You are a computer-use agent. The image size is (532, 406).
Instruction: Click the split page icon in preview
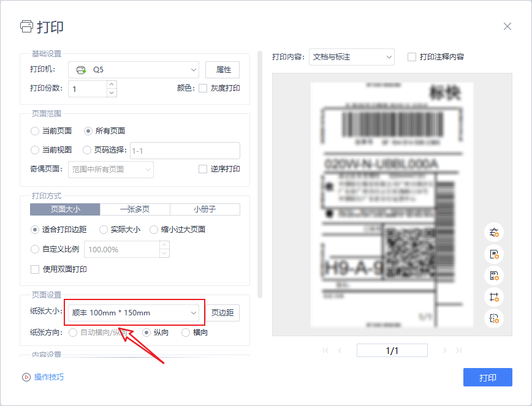pyautogui.click(x=493, y=318)
